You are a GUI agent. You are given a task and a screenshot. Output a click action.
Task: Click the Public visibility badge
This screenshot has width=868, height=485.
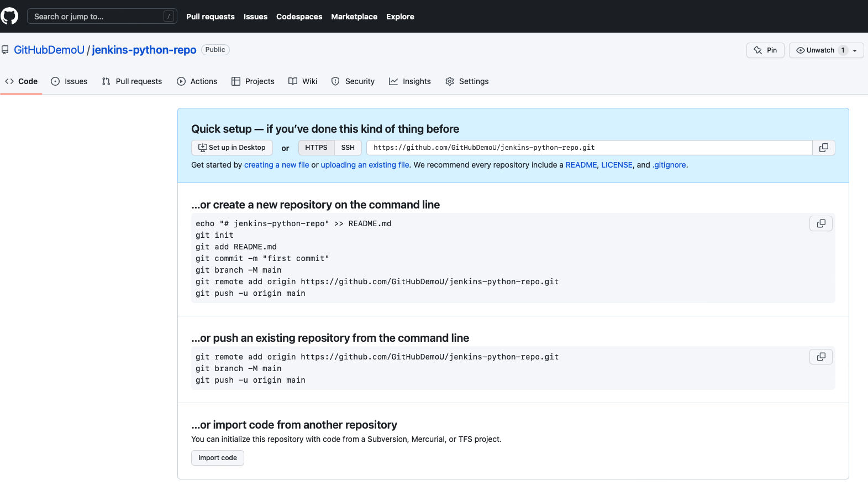point(215,50)
